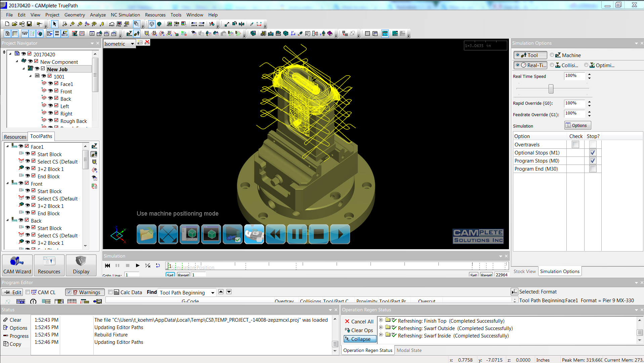Click the Resources button below the tree
This screenshot has width=644, height=363.
(x=49, y=265)
